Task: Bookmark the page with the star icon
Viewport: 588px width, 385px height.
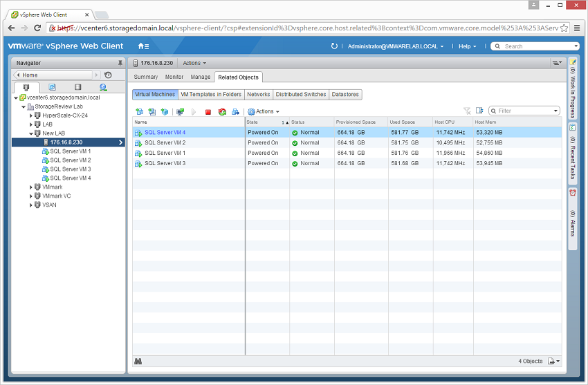Action: (564, 28)
